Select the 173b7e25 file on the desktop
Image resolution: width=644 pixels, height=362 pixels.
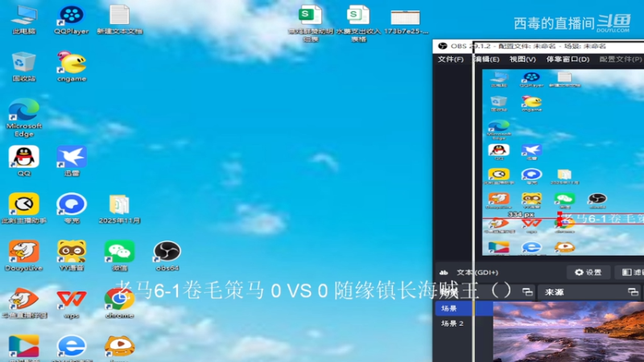point(406,22)
